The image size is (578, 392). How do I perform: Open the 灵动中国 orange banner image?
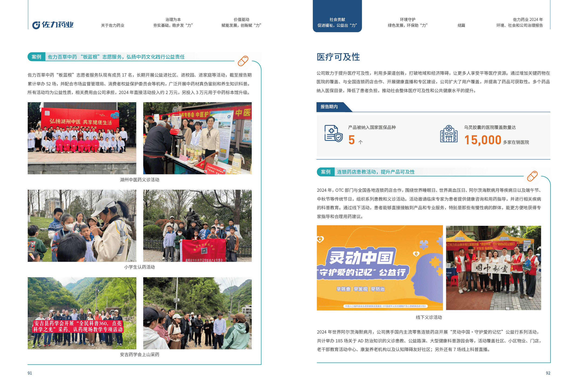[x=380, y=268]
